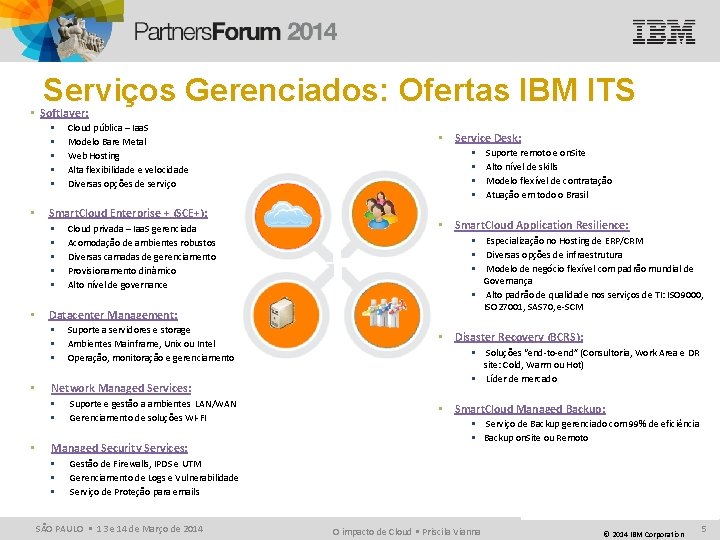Open the SmartCloud Managed Backup link
This screenshot has height=540, width=720.
(x=530, y=409)
